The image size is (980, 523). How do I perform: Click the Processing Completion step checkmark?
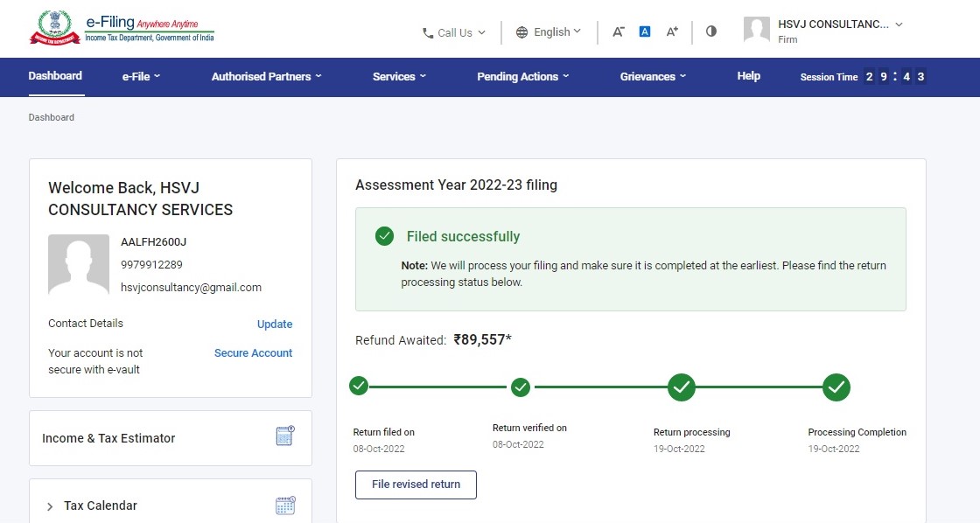(836, 387)
